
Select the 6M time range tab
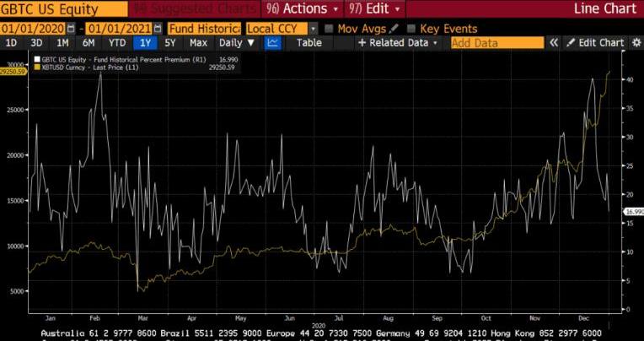click(x=89, y=43)
